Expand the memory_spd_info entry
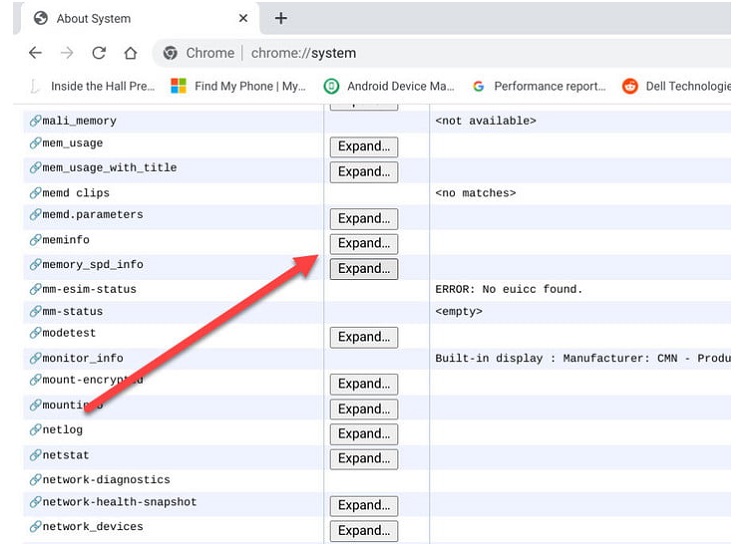Screen dimensions: 750x544 point(364,269)
